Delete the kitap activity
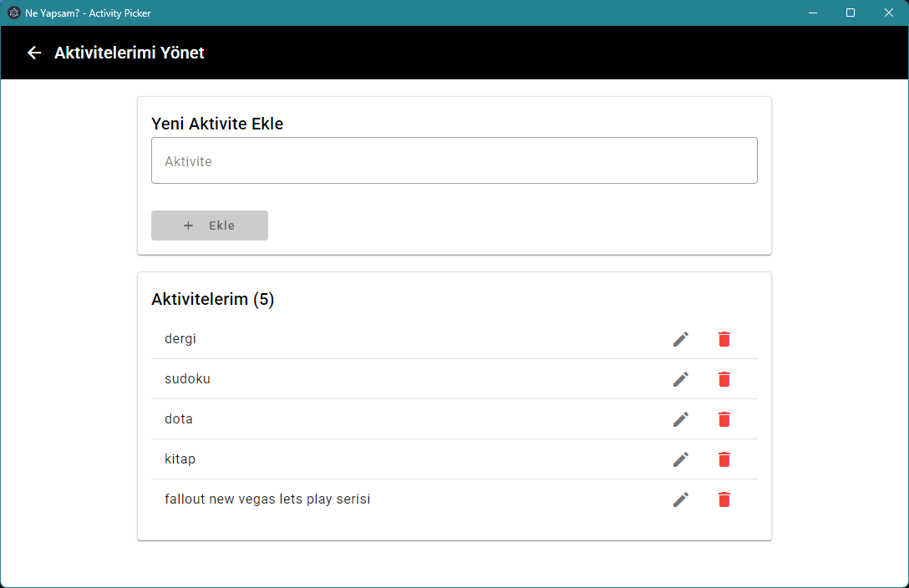Viewport: 909px width, 588px height. pos(724,459)
